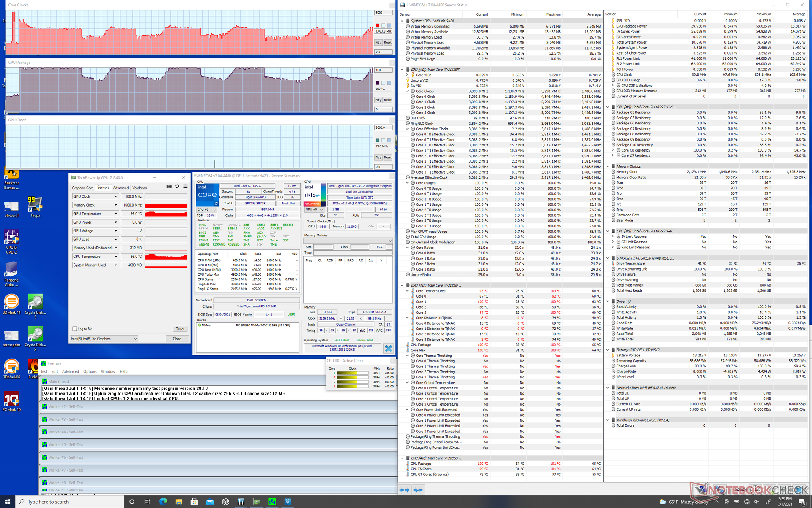This screenshot has height=508, width=812.
Task: Switch to the Graphics Card tab in GPU-Z
Action: (x=82, y=188)
